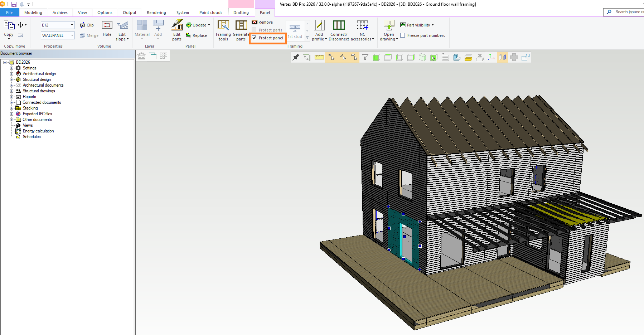Screen dimensions: 644x335
Task: Open the Rendering ribbon tab
Action: click(x=156, y=13)
